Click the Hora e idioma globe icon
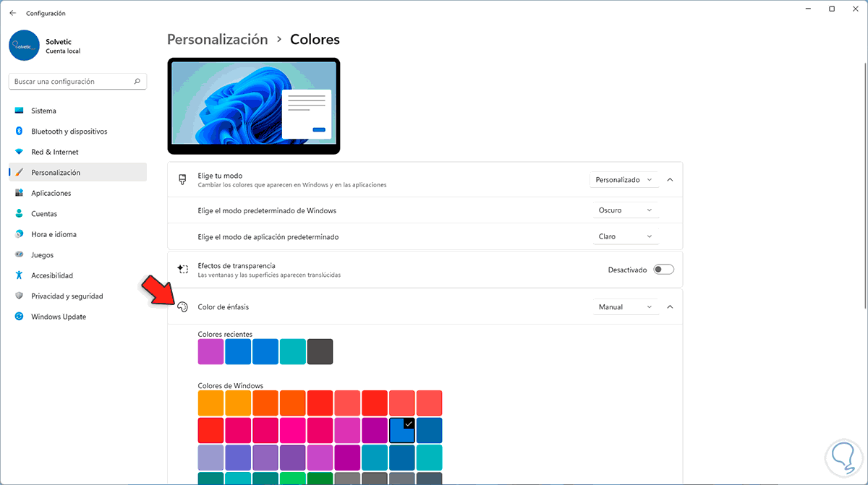The image size is (868, 485). point(19,234)
